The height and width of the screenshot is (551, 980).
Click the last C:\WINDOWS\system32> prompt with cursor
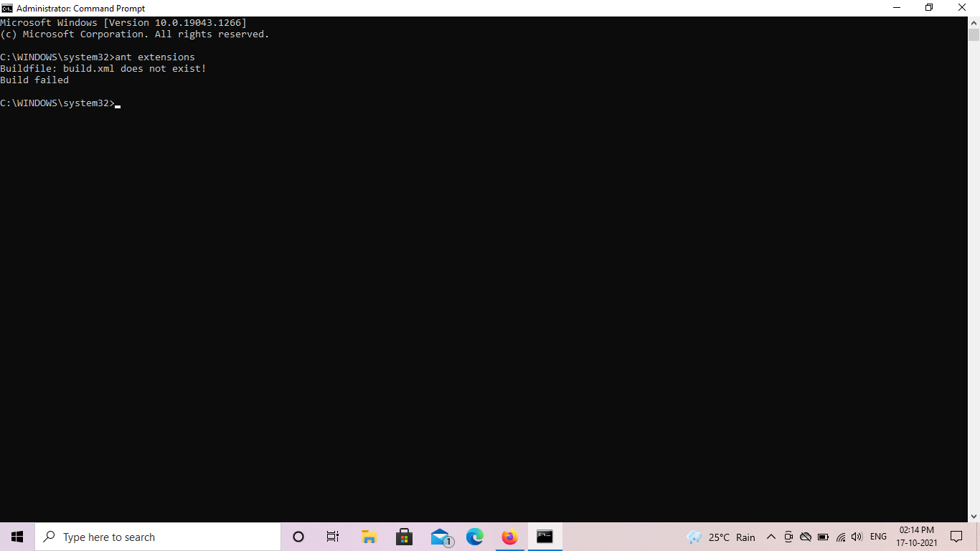click(x=60, y=103)
